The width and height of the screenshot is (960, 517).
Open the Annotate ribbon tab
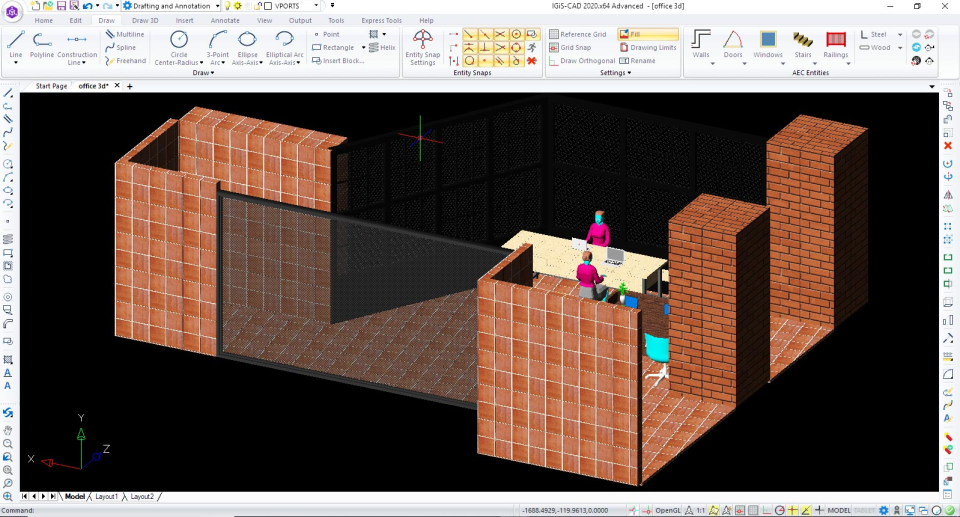pyautogui.click(x=225, y=20)
